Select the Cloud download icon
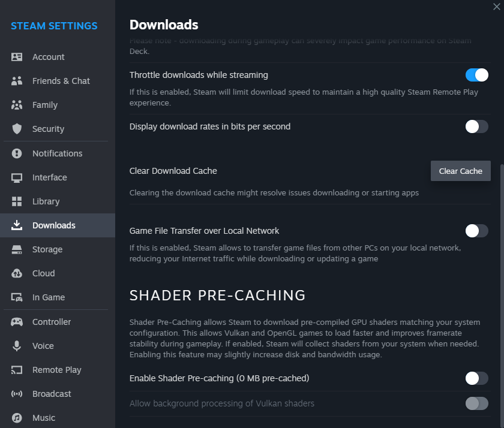504x428 pixels. (x=17, y=273)
